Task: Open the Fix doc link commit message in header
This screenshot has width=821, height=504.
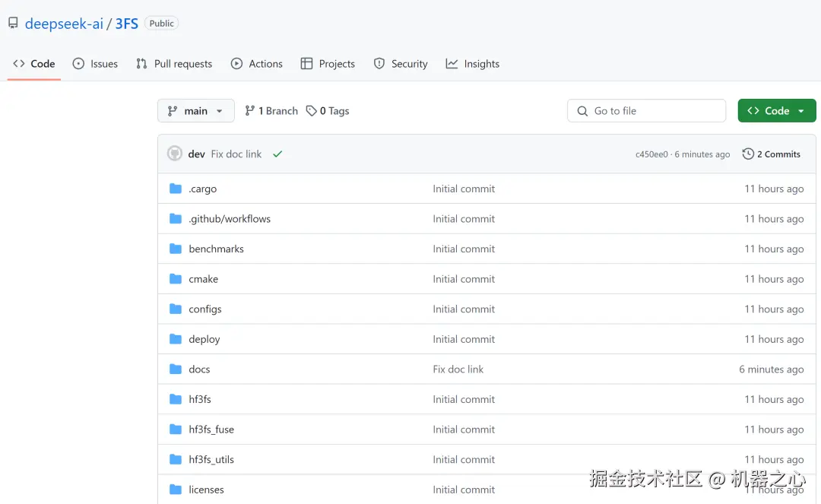Action: (236, 154)
